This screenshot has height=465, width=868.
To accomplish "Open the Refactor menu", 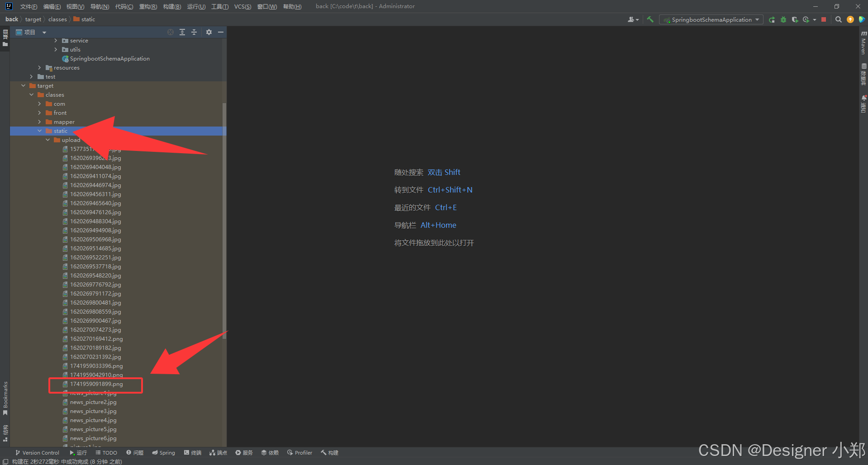I will click(148, 6).
